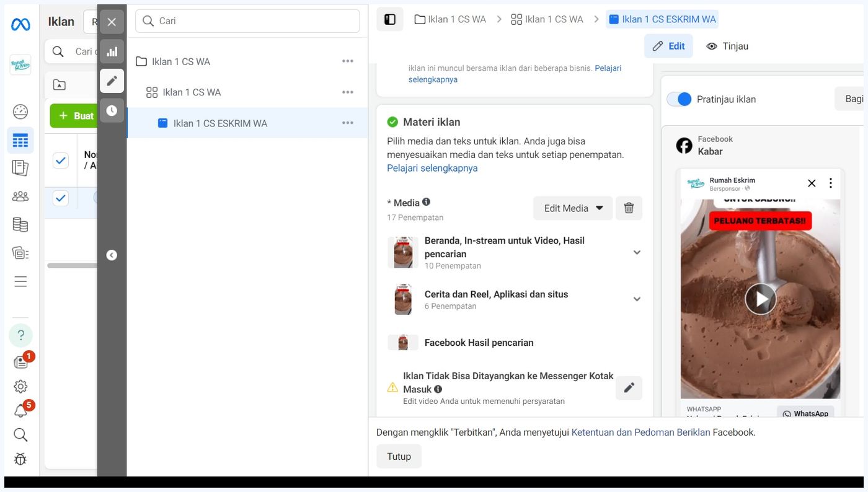Open settings gear icon in sidebar
The image size is (868, 492).
click(20, 387)
